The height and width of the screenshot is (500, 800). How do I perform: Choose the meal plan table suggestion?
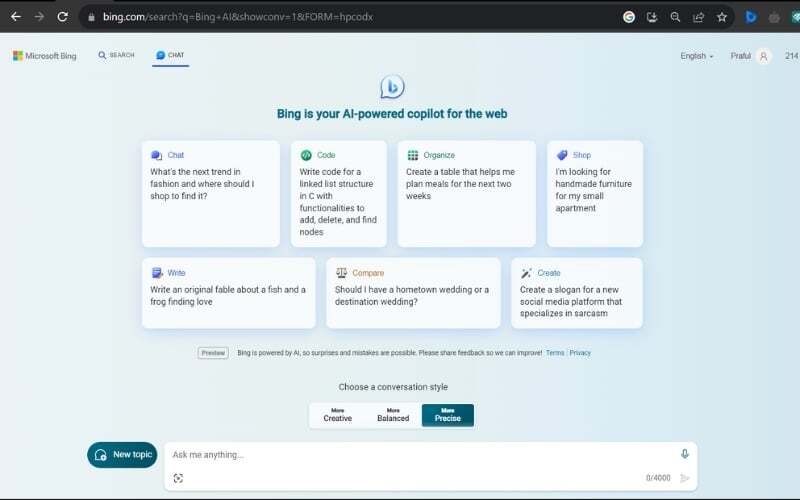click(x=467, y=194)
